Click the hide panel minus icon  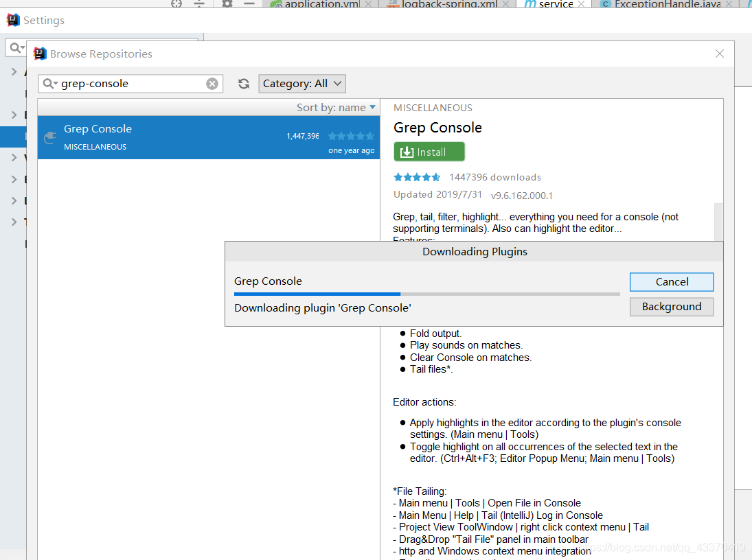[249, 3]
